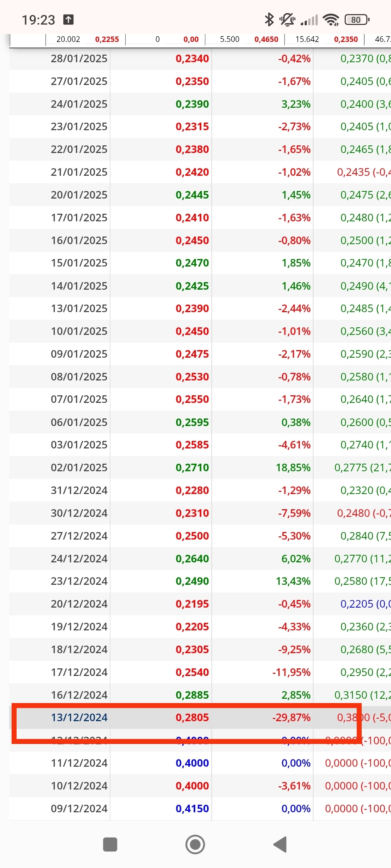
Task: Tap the Android back navigation button
Action: coord(280,844)
